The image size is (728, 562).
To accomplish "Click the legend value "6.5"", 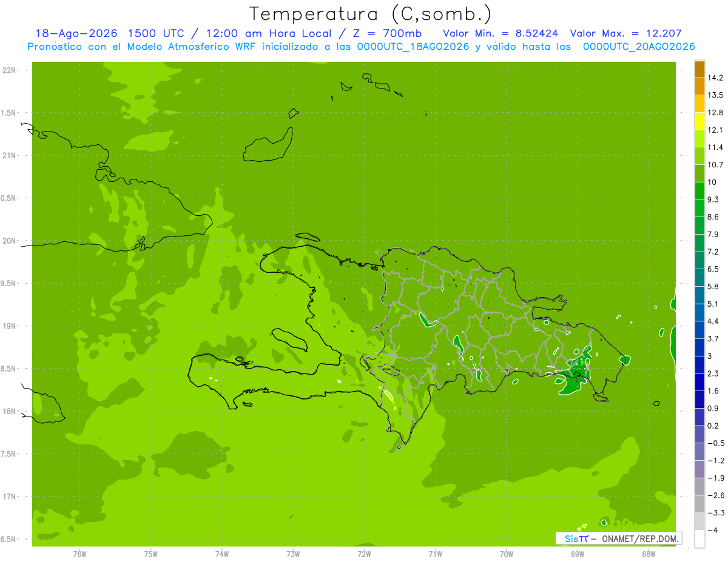I will pyautogui.click(x=713, y=269).
